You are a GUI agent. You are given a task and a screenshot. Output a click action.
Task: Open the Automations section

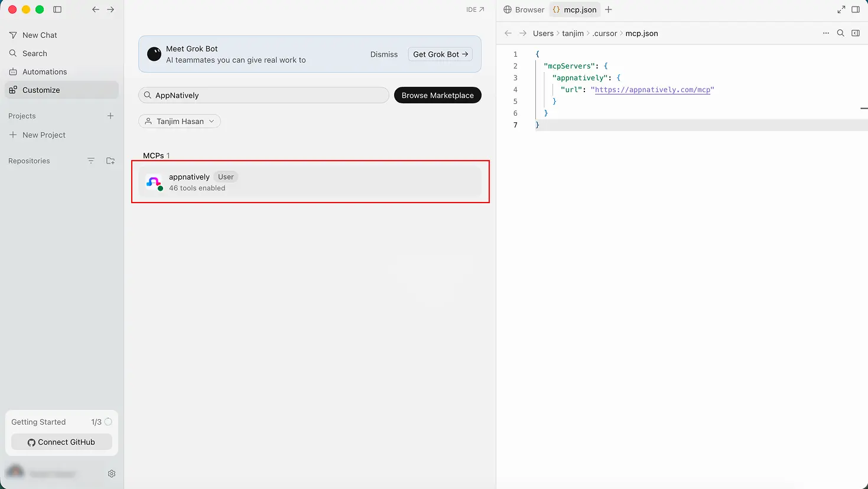(x=61, y=72)
